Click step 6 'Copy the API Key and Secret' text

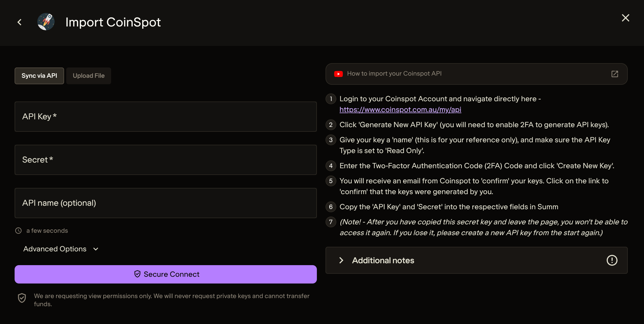tap(449, 207)
